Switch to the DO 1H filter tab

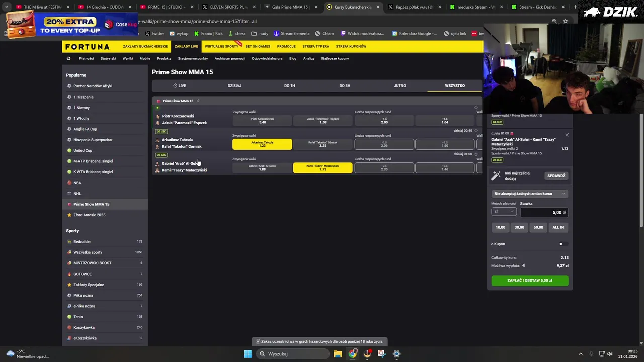[289, 86]
